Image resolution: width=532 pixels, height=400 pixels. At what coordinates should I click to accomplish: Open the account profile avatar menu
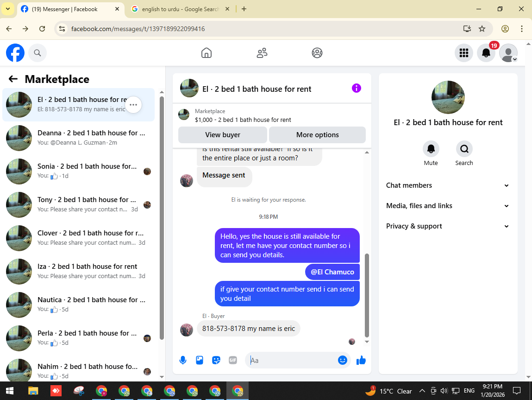(x=508, y=53)
